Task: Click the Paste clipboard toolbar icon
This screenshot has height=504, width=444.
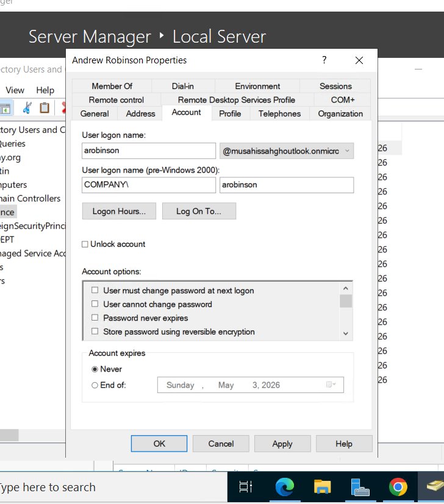Action: [x=45, y=108]
